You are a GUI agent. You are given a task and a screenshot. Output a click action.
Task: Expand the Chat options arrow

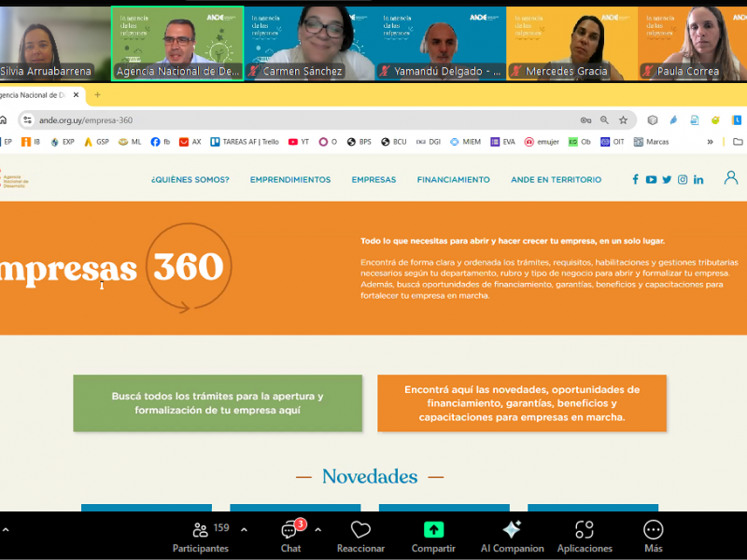[x=317, y=529]
